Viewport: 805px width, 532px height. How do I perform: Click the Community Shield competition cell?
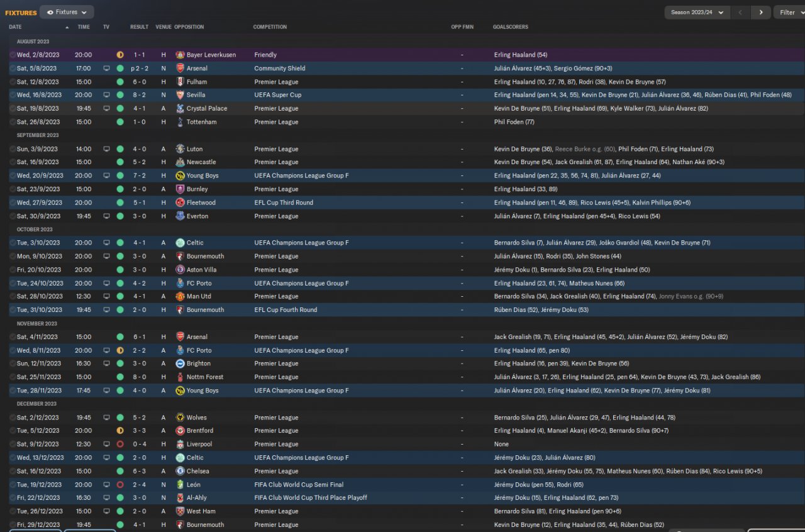[x=280, y=69]
